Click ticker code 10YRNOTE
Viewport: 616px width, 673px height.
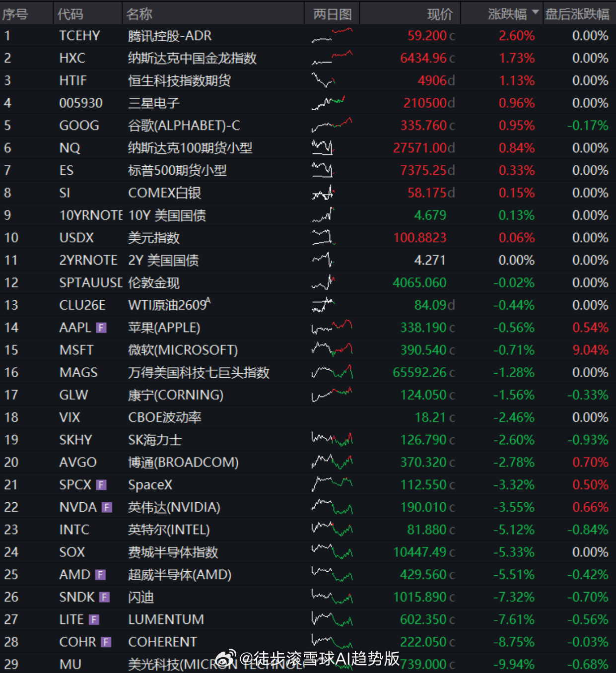tap(90, 215)
